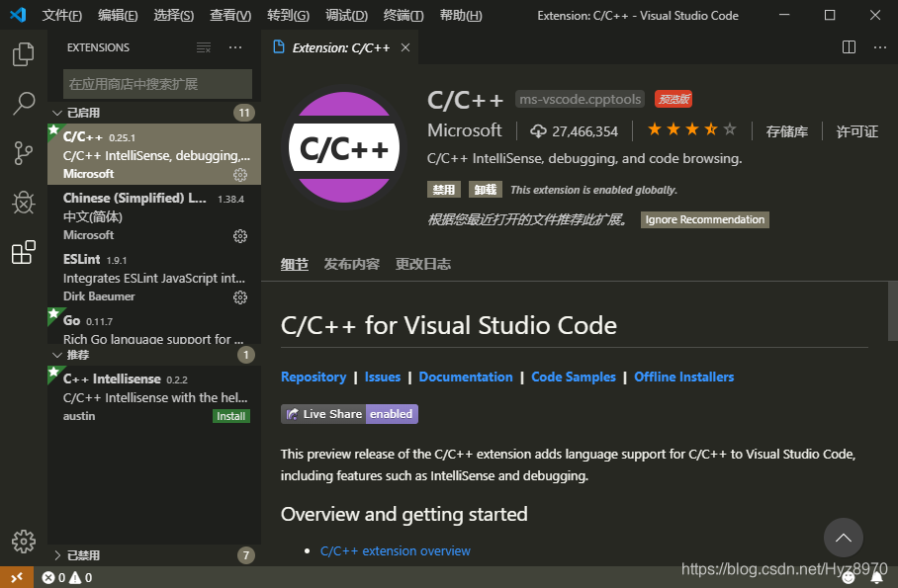The height and width of the screenshot is (588, 898).
Task: Click the remote window status bar icon
Action: tap(17, 577)
